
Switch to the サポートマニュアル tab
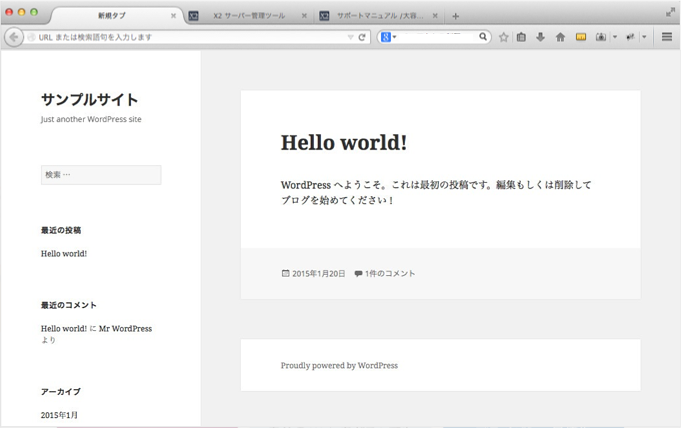tap(380, 16)
